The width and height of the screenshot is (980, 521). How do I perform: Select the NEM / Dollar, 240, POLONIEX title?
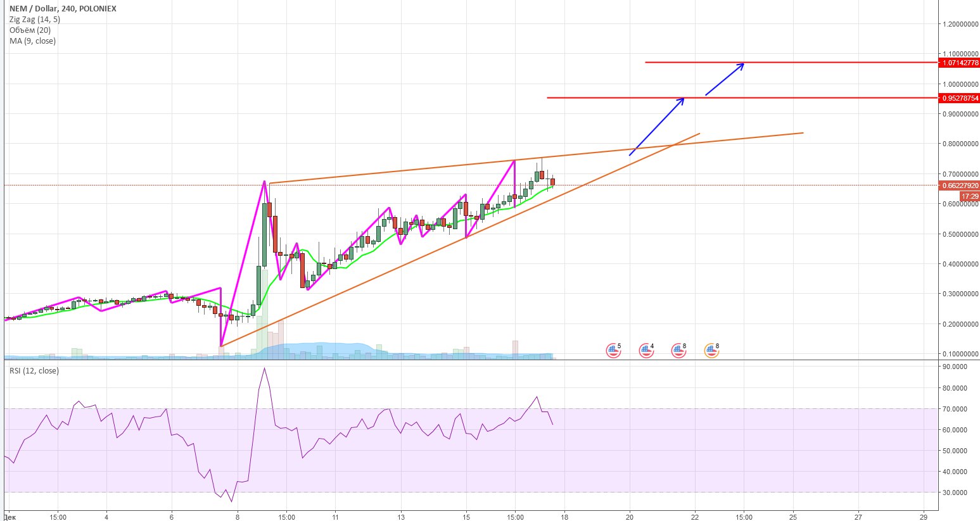click(x=63, y=9)
